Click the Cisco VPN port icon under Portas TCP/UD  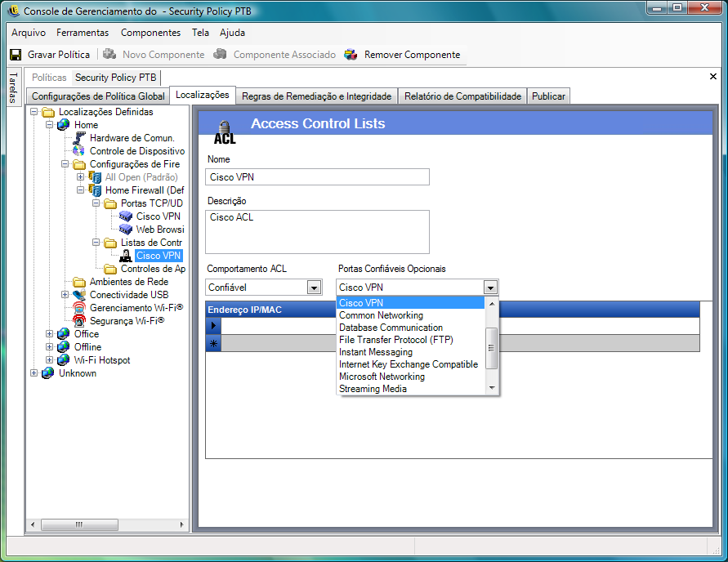(x=126, y=216)
